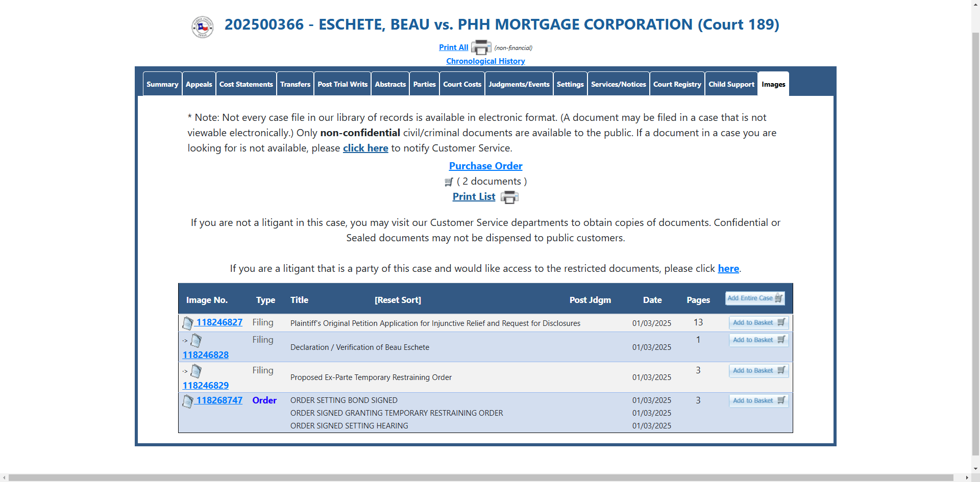Viewport: 980px width, 482px height.
Task: Click 'ORDER SIGNED SETTING HEARING' text
Action: point(349,426)
